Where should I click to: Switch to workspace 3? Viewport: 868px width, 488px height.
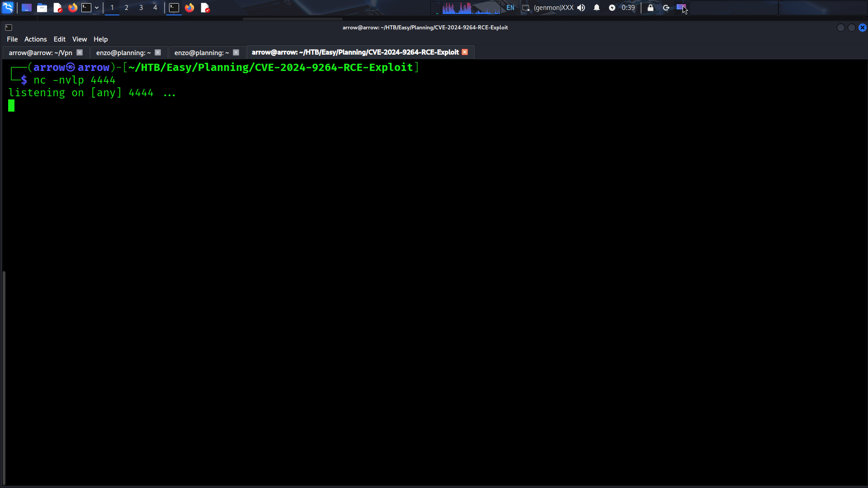141,8
